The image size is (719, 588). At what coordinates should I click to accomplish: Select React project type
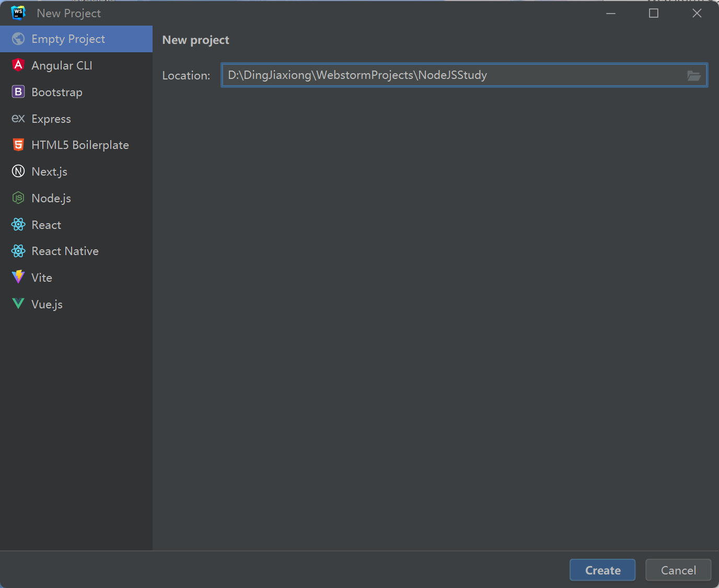click(46, 225)
